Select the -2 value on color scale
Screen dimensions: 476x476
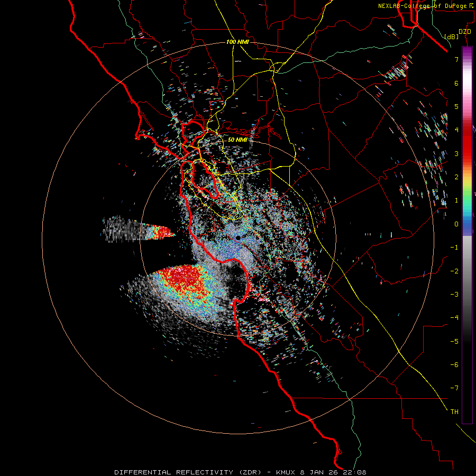coord(454,271)
